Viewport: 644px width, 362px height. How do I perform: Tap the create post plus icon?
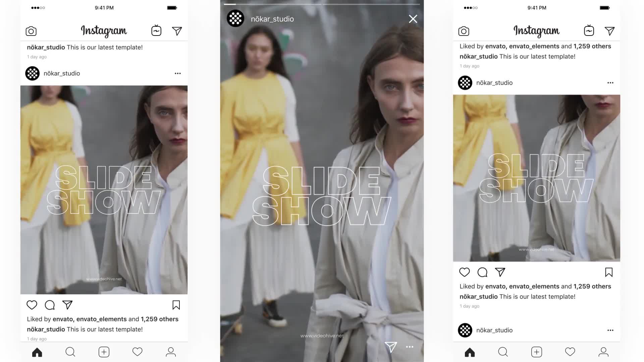104,352
